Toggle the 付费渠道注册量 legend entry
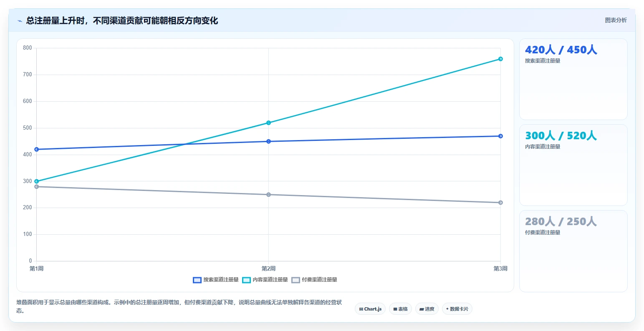The width and height of the screenshot is (644, 331). coord(314,280)
